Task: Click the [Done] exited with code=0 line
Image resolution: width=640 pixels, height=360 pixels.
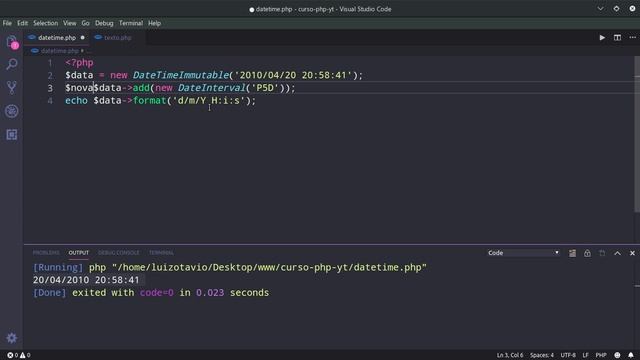Action: coord(151,293)
